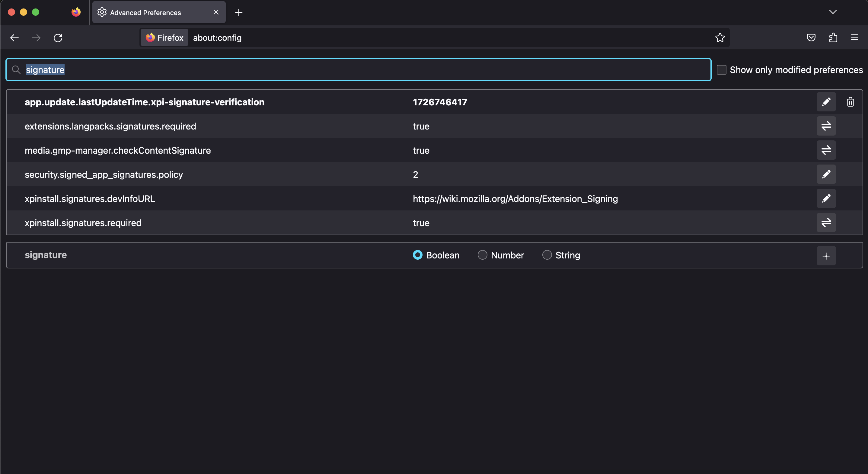868x474 pixels.
Task: Select the Boolean type radio button
Action: tap(417, 255)
